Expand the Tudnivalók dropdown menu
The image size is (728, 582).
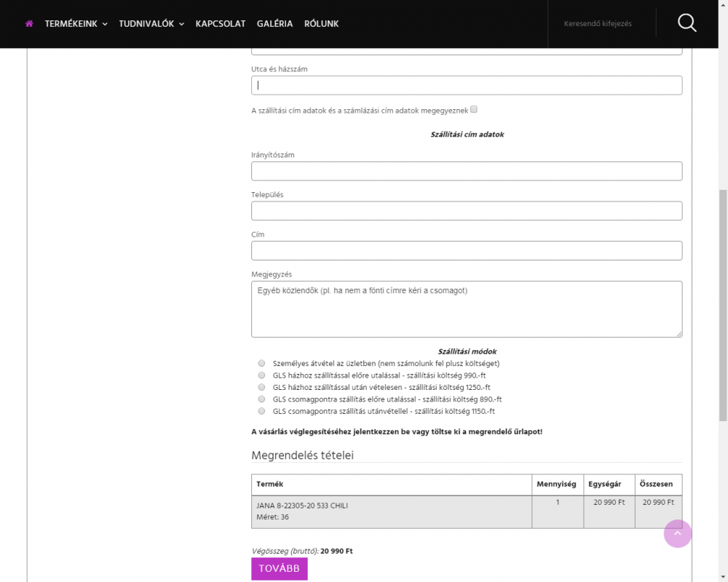tap(151, 24)
